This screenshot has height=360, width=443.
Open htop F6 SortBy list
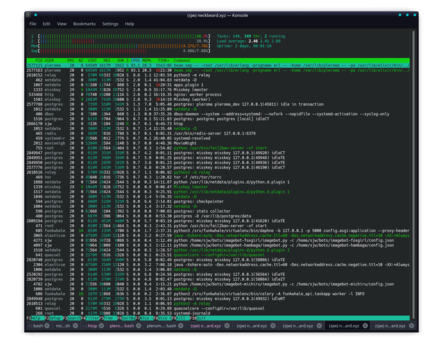(127, 318)
